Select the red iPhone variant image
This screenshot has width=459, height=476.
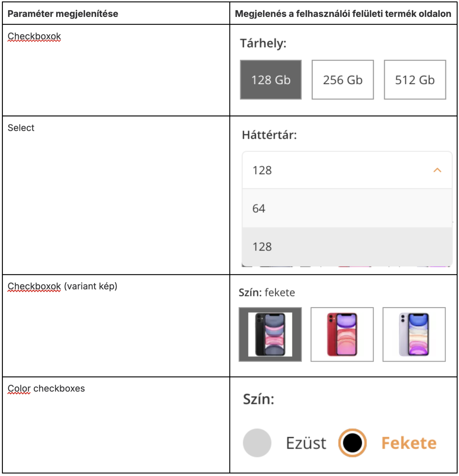[342, 334]
